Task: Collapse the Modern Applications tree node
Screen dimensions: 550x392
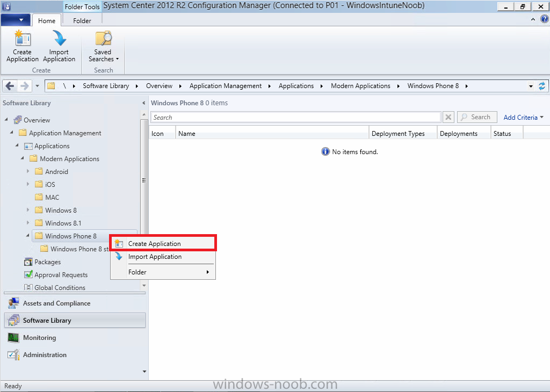Action: pos(23,158)
